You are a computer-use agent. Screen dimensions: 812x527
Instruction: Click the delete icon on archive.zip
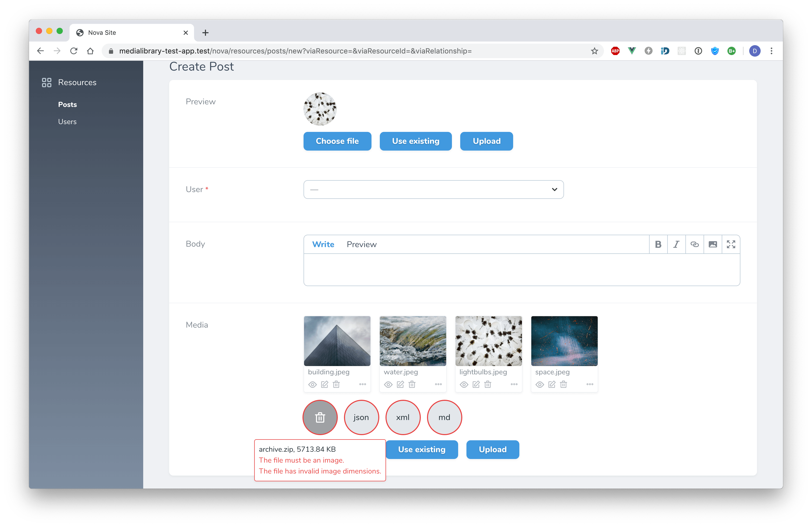pos(320,417)
